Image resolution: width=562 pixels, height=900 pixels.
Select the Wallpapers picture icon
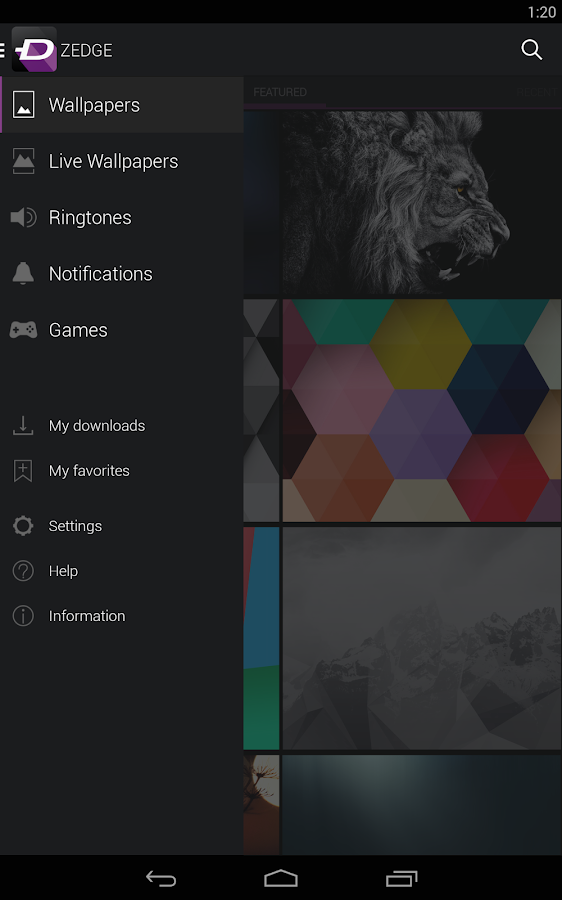coord(23,105)
